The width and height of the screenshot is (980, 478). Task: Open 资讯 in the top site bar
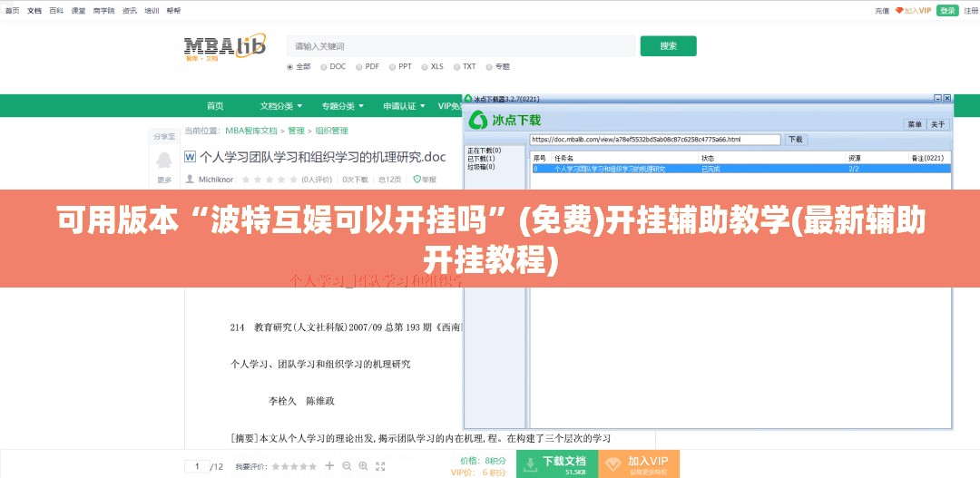tap(130, 11)
